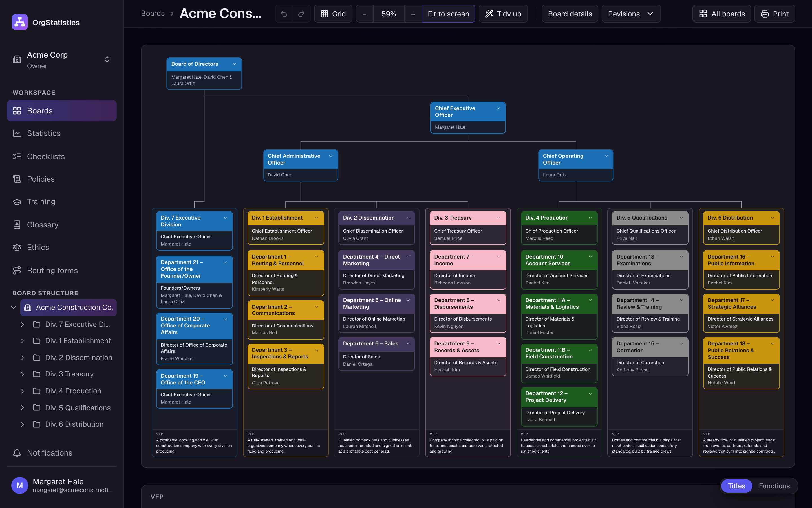Collapse the Acme Construction Co. tree node
This screenshot has height=508, width=812.
coord(14,307)
